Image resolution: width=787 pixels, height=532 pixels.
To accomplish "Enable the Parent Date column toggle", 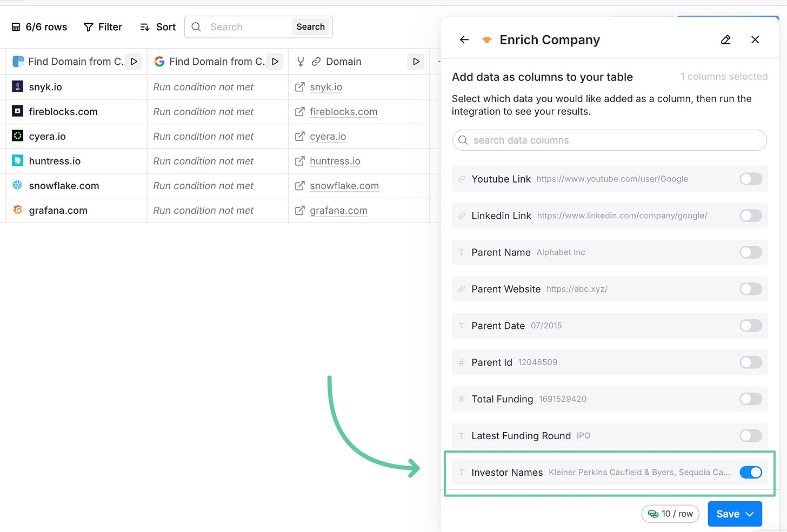I will click(751, 326).
